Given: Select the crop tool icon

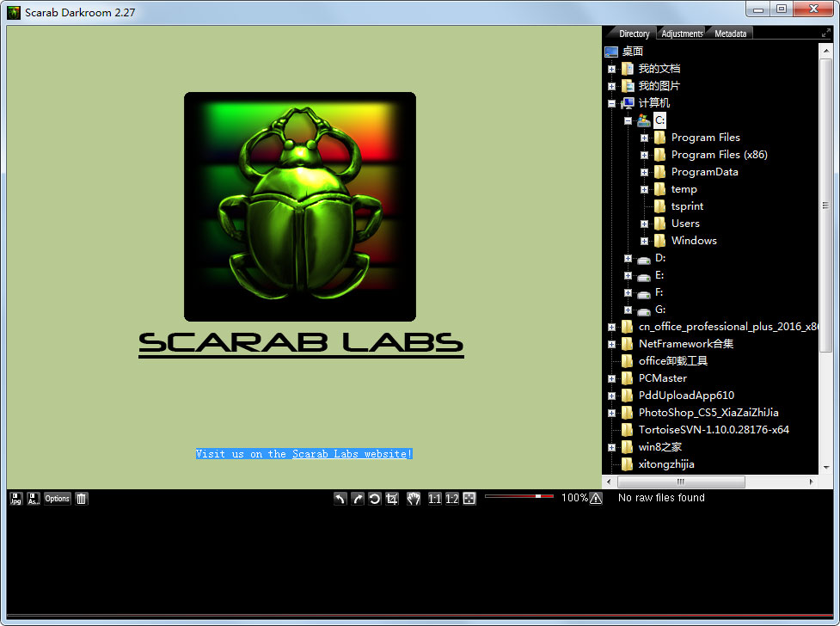Looking at the screenshot, I should pyautogui.click(x=392, y=499).
